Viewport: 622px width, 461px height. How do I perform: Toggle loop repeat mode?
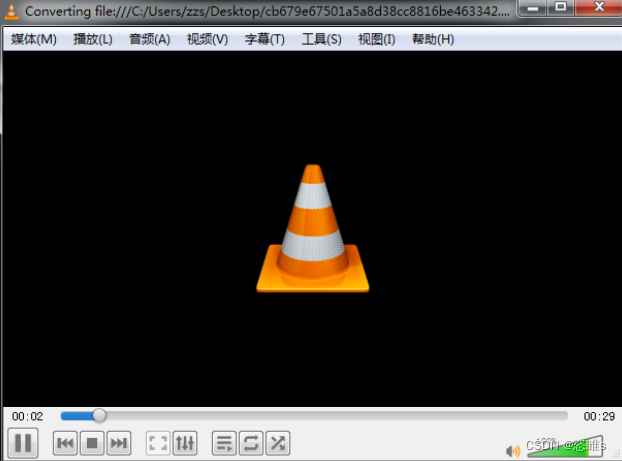(251, 443)
